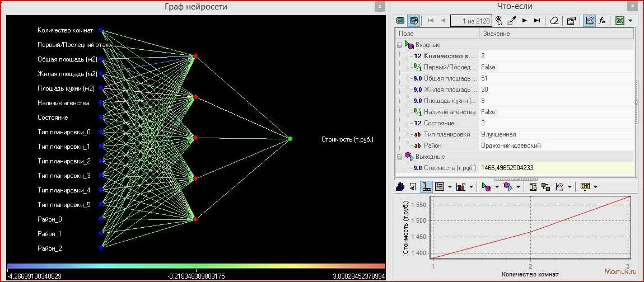Click the 'Тип планировки_3' input node label
644x282 pixels.
point(64,176)
